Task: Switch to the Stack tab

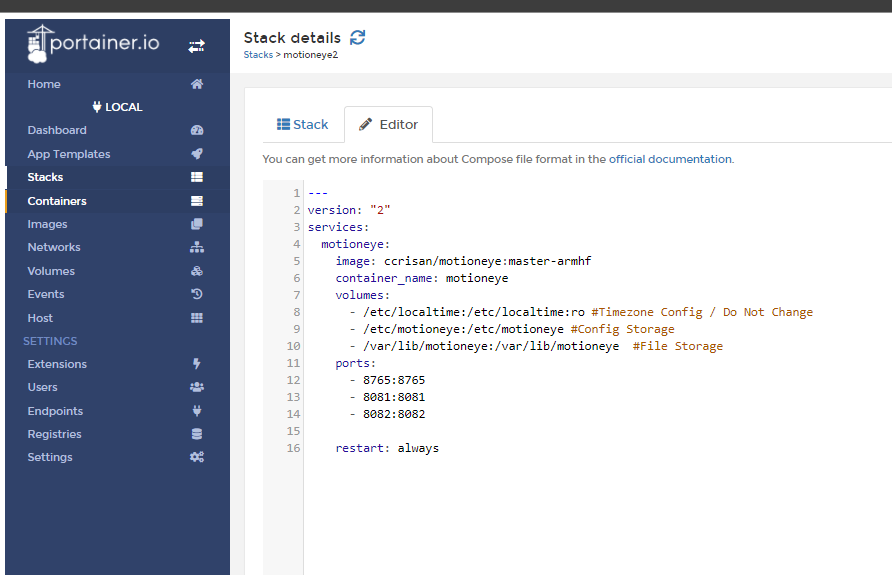Action: point(303,125)
